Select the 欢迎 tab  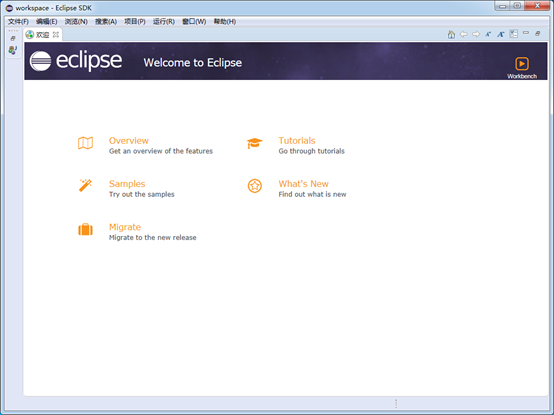click(x=43, y=35)
